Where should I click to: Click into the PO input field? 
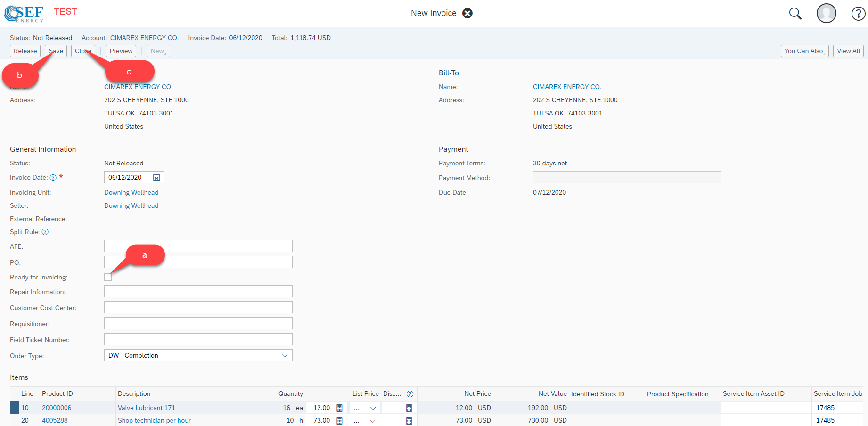pos(198,262)
